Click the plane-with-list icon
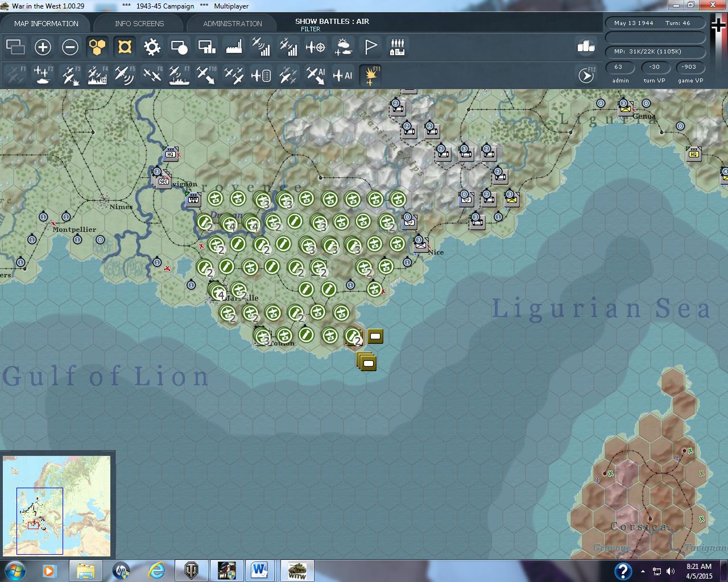The width and height of the screenshot is (728, 582). tap(261, 75)
